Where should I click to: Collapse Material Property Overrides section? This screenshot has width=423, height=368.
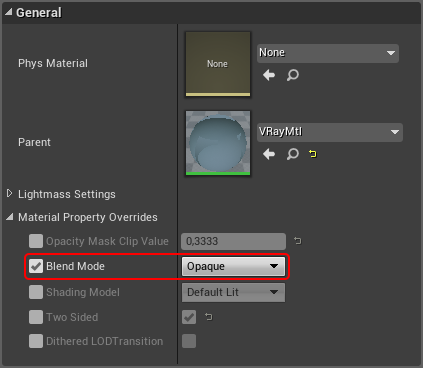click(x=10, y=217)
